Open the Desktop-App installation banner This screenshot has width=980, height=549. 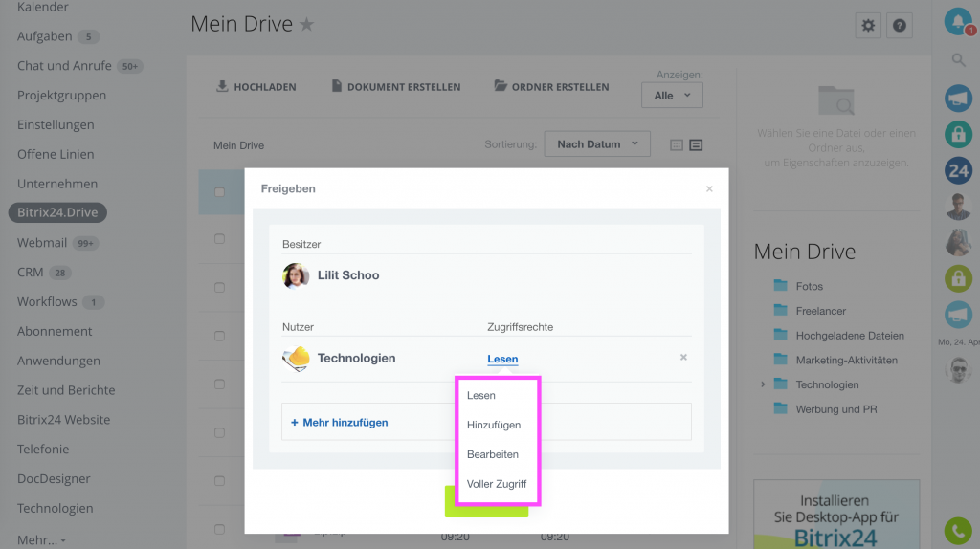[x=836, y=515]
